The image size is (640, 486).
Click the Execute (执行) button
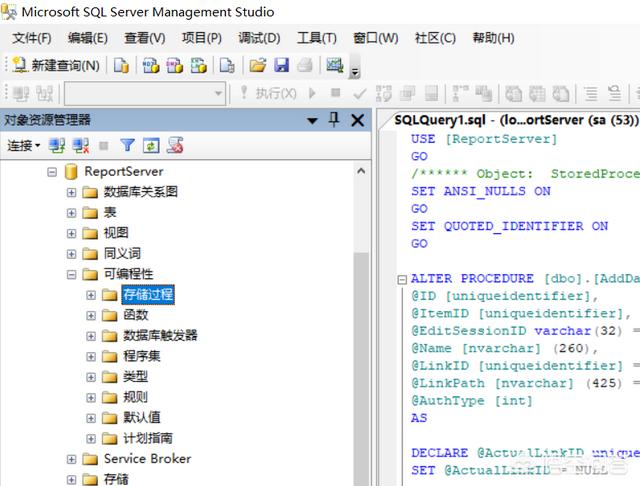[268, 93]
